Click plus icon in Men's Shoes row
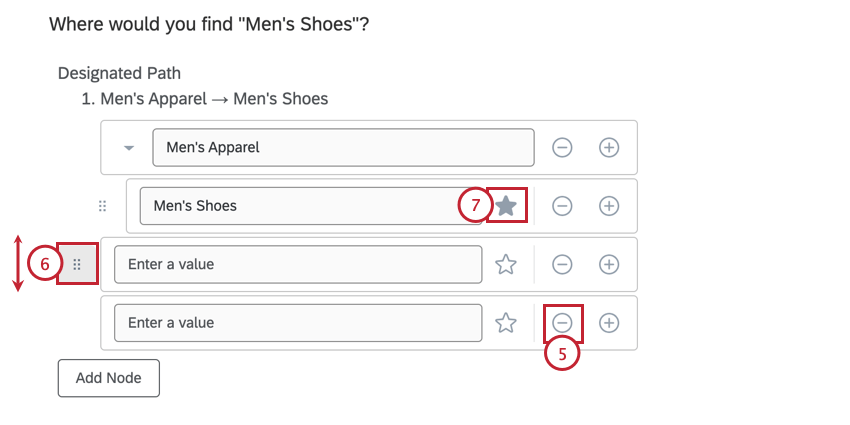This screenshot has height=425, width=850. pyautogui.click(x=609, y=206)
